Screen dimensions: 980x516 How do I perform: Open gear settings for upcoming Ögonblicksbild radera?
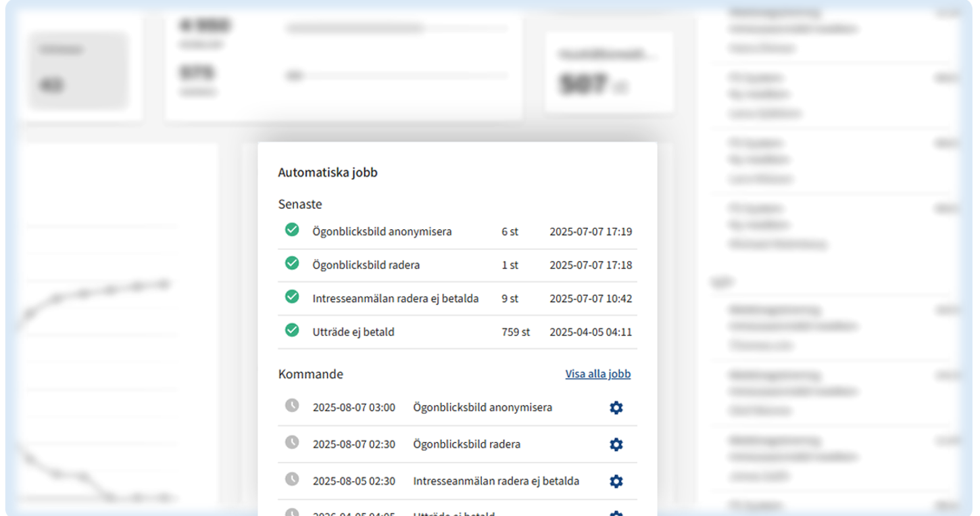point(616,444)
